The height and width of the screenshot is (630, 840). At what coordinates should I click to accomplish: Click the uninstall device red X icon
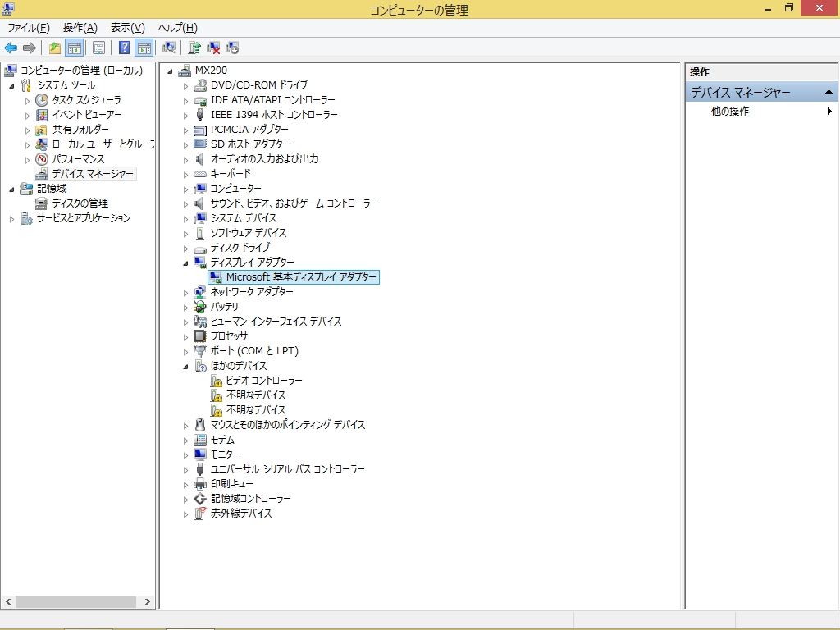[x=213, y=48]
